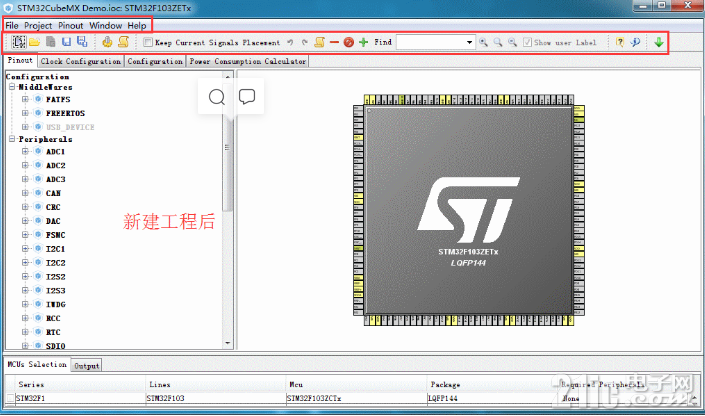705x416 pixels.
Task: Click the zoom out magnifier icon
Action: 512,42
